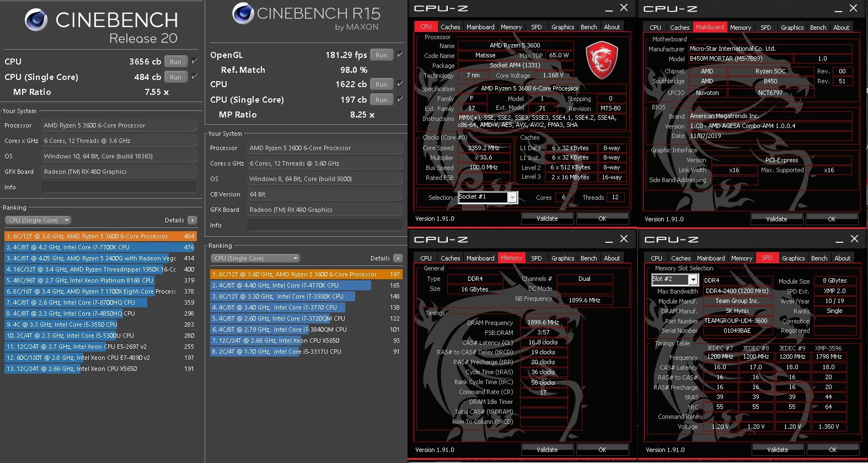Run the R15 CPU benchmark
This screenshot has width=868, height=463.
pyautogui.click(x=381, y=84)
